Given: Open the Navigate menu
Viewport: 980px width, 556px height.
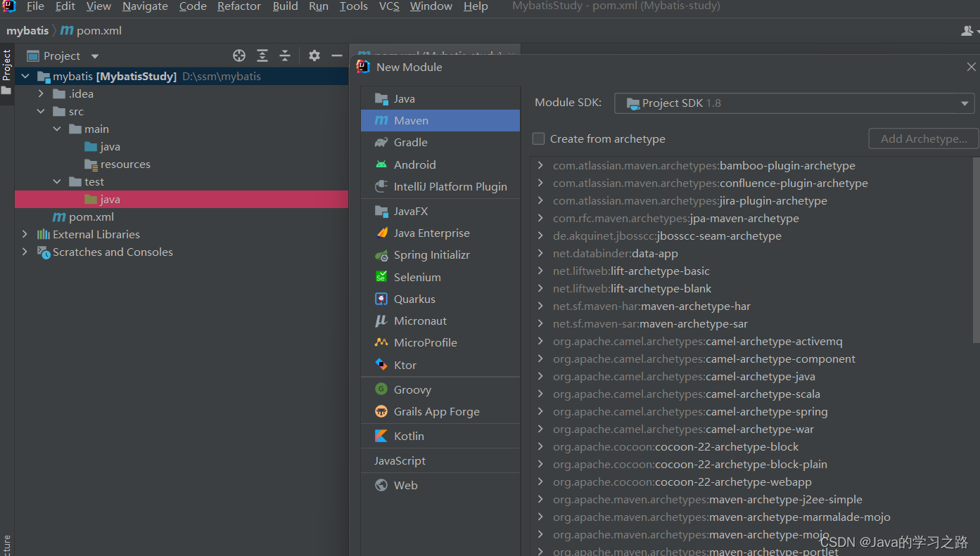Looking at the screenshot, I should pos(145,6).
